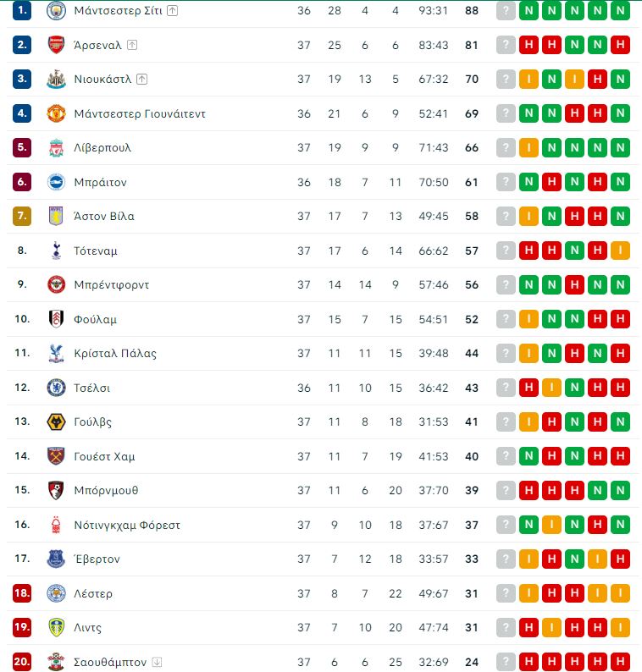Click the Nottingham Forest club crest

tap(56, 525)
